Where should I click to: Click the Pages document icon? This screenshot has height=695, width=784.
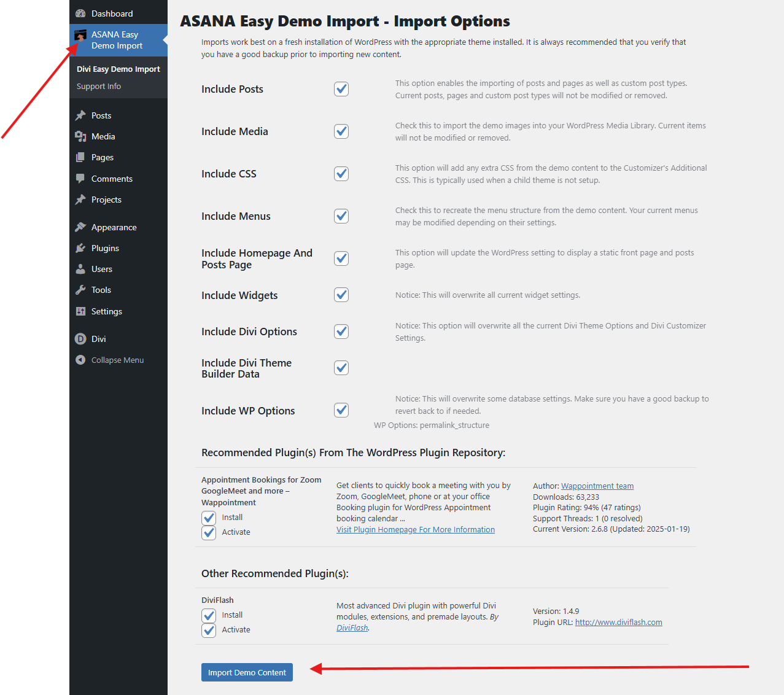coord(80,157)
